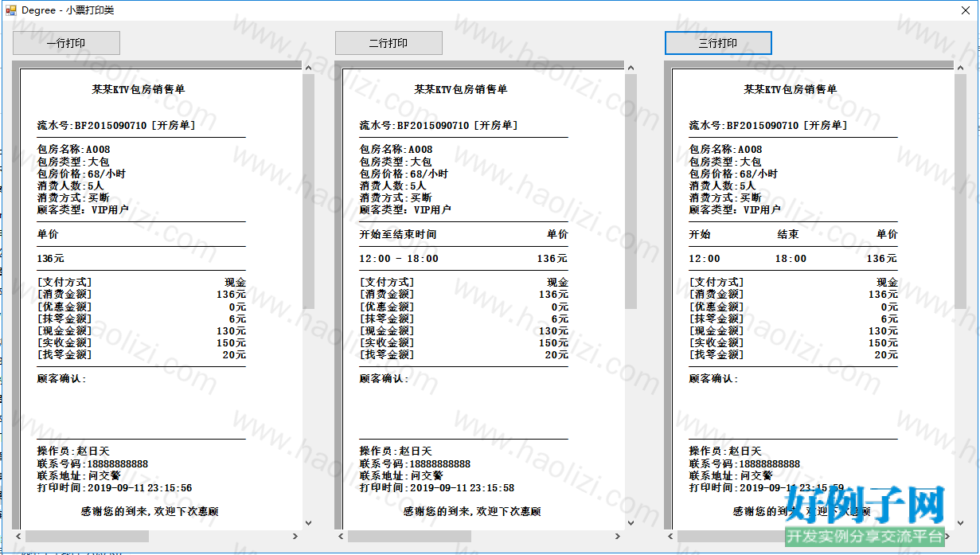Click the title 某某KTV包房销售单 in third receipt
The height and width of the screenshot is (555, 980).
[791, 90]
